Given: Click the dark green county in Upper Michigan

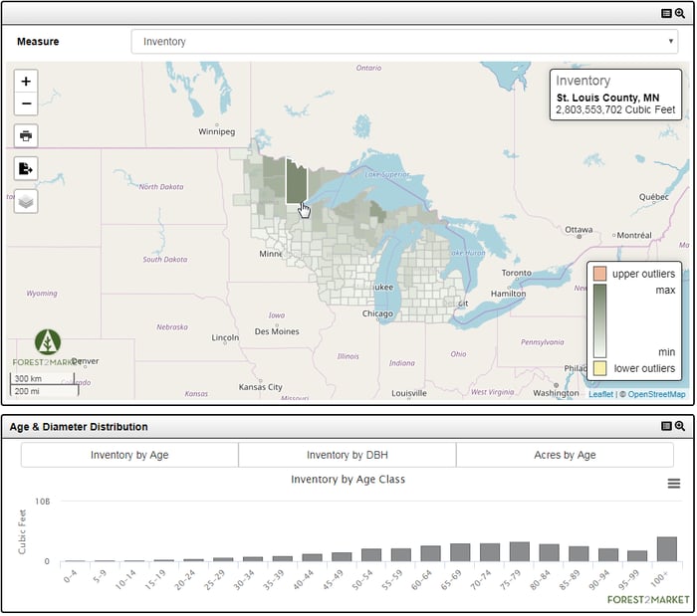Looking at the screenshot, I should tap(377, 211).
